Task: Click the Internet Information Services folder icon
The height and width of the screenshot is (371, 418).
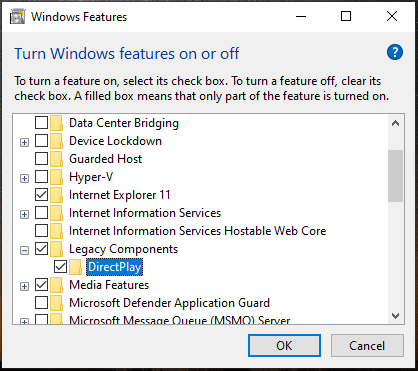Action: 57,213
